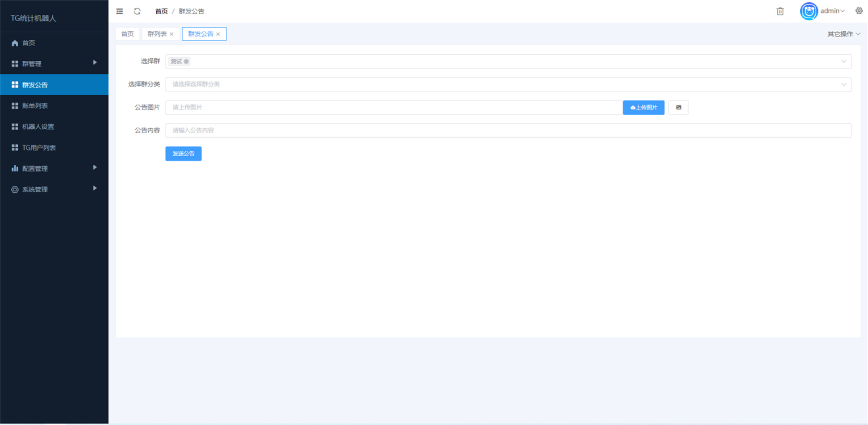Remove the 测试 tag from 选择群
This screenshot has width=868, height=425.
point(186,61)
